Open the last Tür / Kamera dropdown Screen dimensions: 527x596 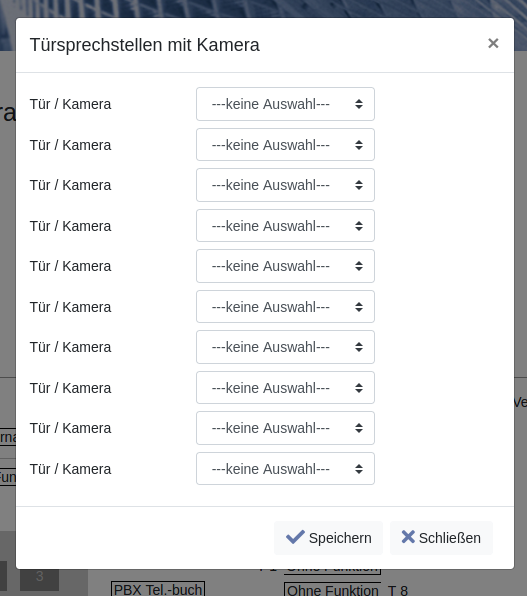285,469
